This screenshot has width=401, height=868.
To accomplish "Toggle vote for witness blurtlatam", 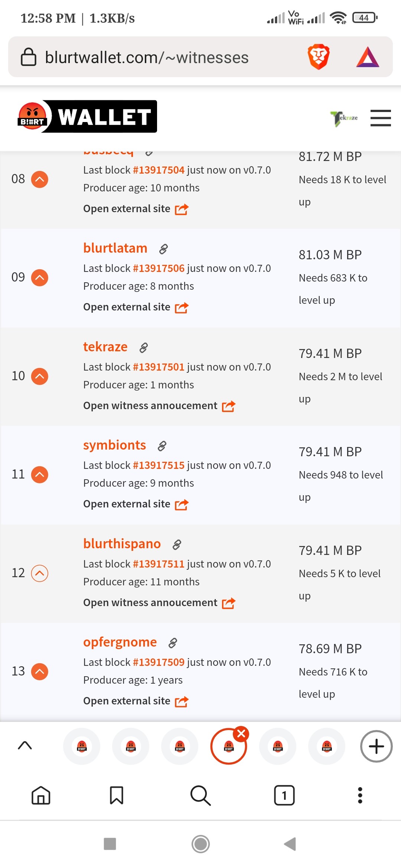I will pyautogui.click(x=40, y=277).
